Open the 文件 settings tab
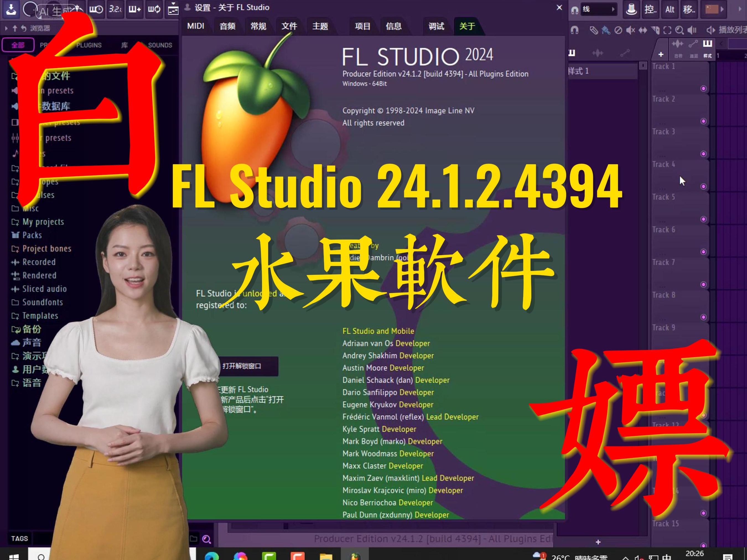The height and width of the screenshot is (560, 747). click(289, 26)
